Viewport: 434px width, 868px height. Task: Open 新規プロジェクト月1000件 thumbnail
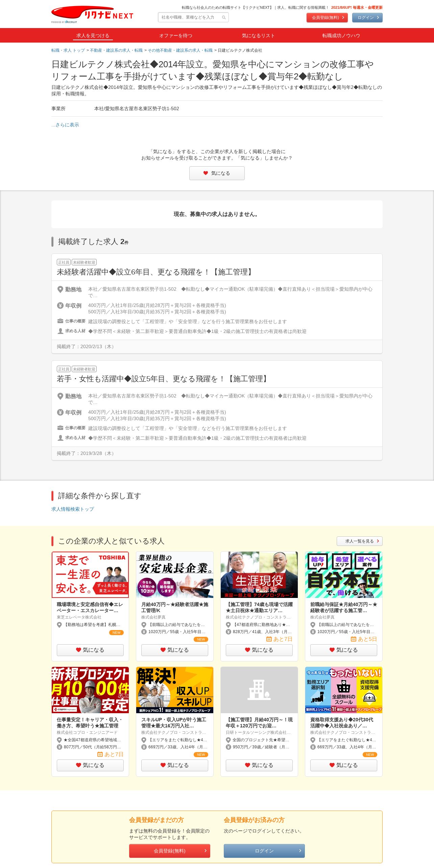pyautogui.click(x=90, y=690)
